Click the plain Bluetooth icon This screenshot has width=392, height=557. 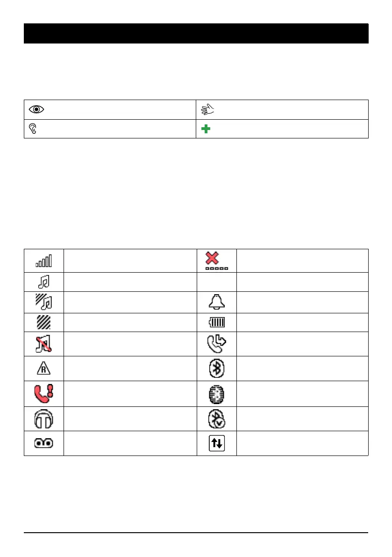(x=216, y=366)
